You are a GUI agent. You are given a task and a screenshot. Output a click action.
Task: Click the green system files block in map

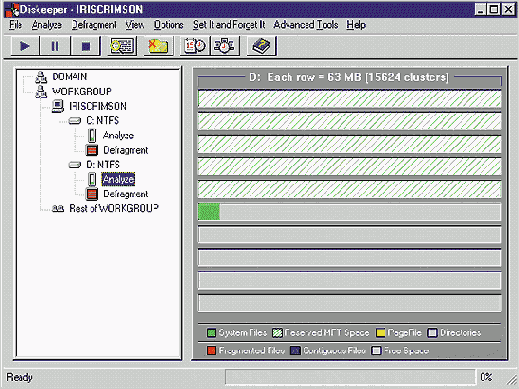click(209, 212)
